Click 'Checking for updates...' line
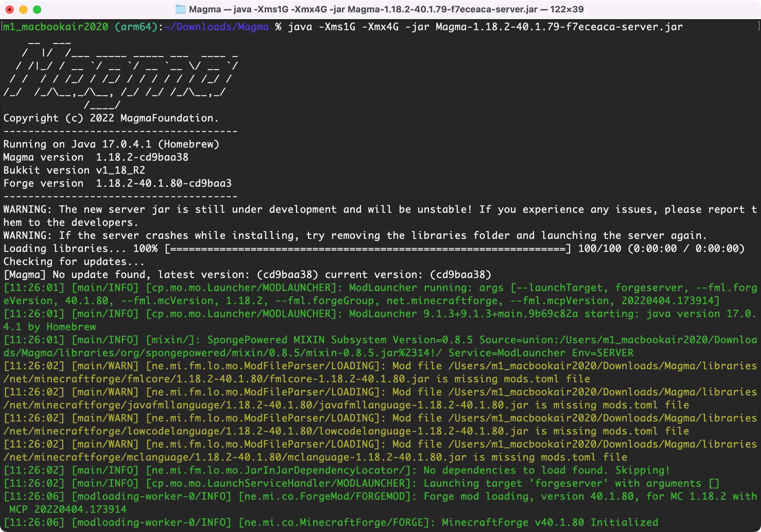Screen dimensions: 761x532 (x=74, y=262)
